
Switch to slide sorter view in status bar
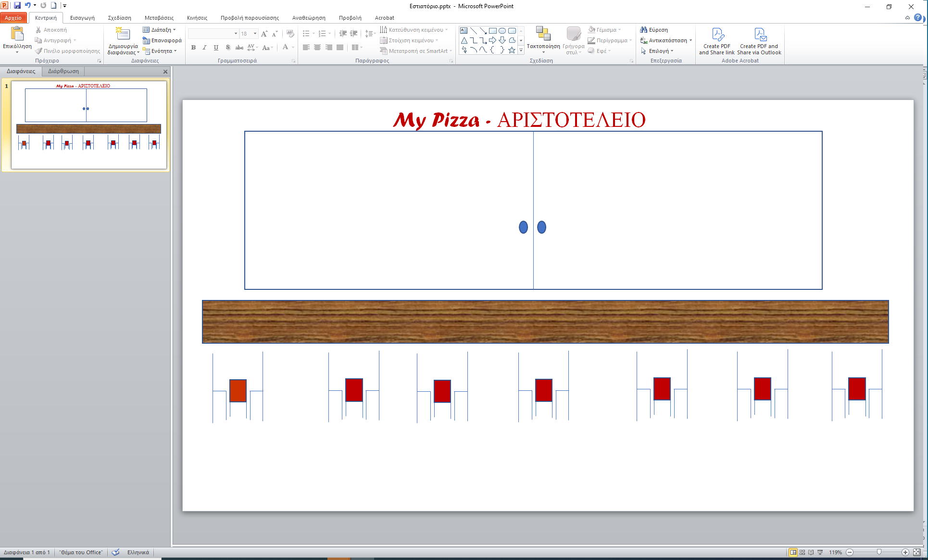802,552
